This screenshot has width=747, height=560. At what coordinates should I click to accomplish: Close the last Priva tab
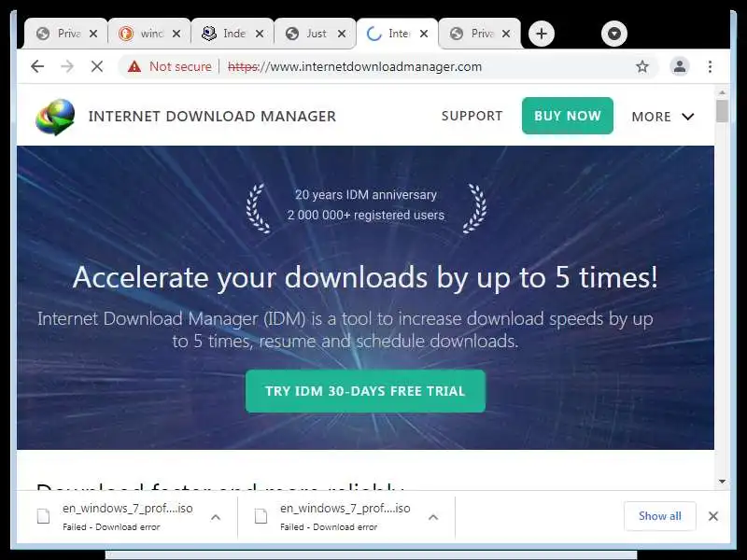coord(506,34)
